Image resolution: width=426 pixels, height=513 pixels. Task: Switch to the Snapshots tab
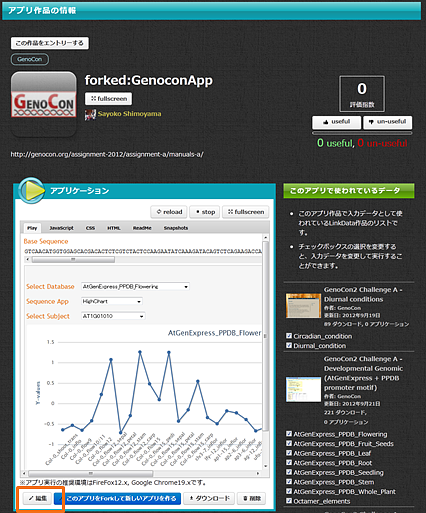pyautogui.click(x=176, y=228)
